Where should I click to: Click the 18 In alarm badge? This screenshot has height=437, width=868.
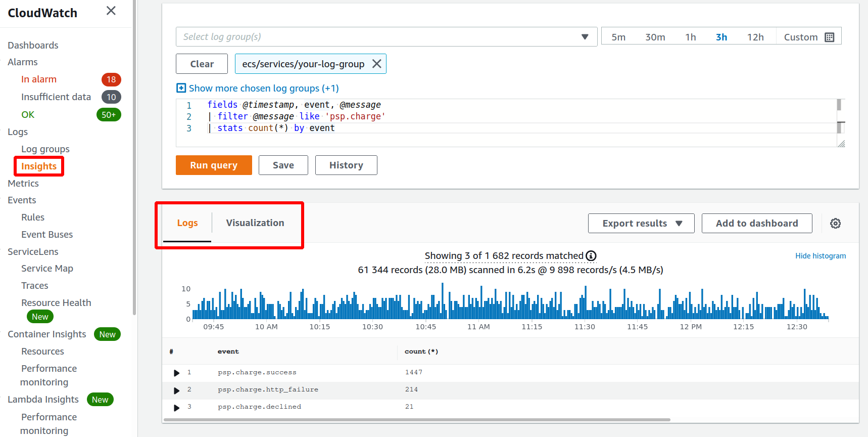[x=111, y=79]
